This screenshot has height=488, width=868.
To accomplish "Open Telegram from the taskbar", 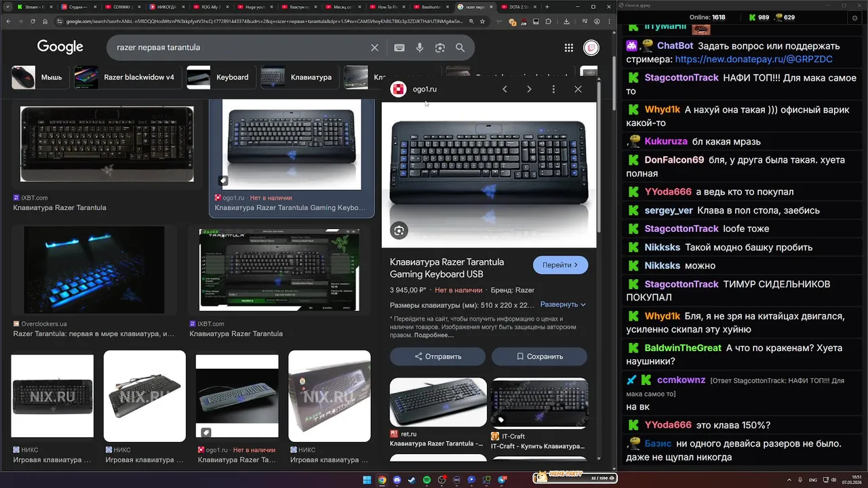I will pyautogui.click(x=502, y=480).
